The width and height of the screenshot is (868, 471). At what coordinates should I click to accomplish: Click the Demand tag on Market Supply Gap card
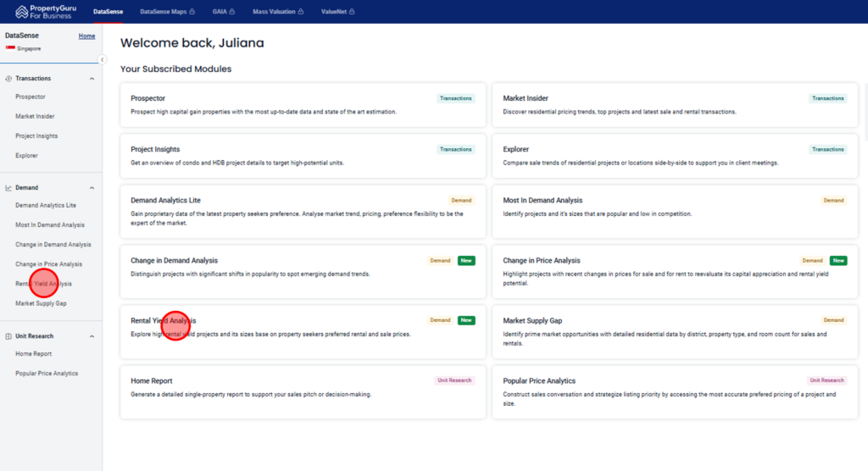833,320
